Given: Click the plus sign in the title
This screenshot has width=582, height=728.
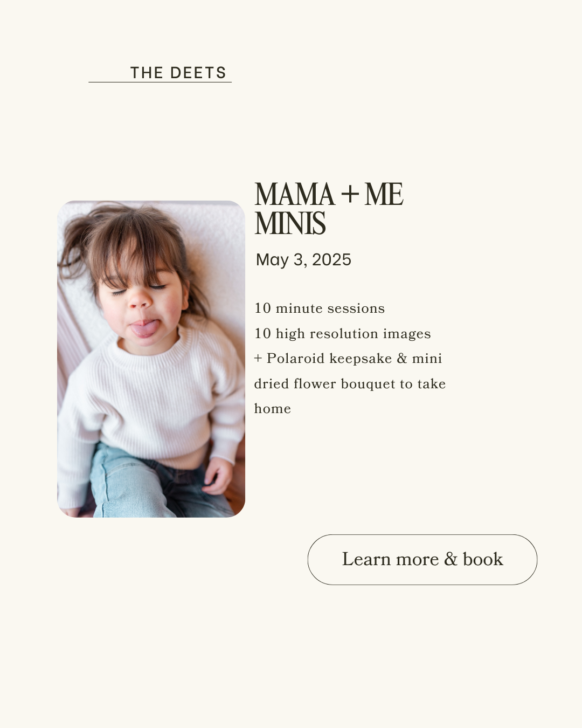Looking at the screenshot, I should [x=350, y=194].
